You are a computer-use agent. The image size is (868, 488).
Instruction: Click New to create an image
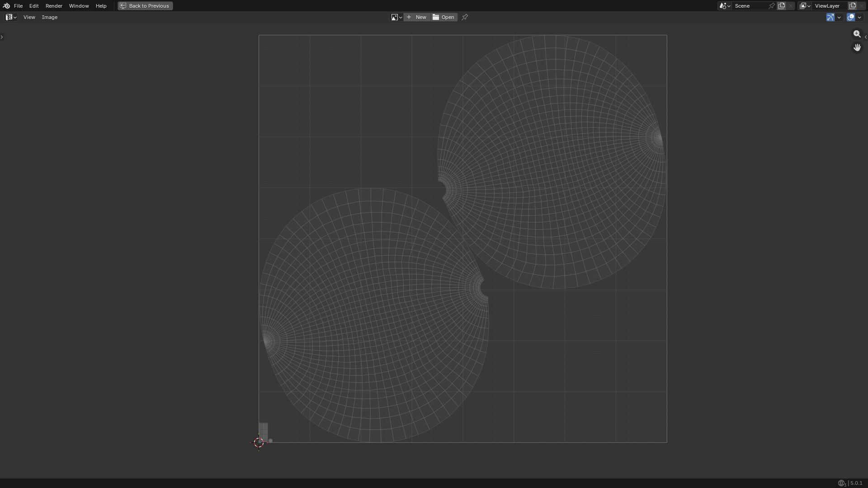[x=417, y=17]
